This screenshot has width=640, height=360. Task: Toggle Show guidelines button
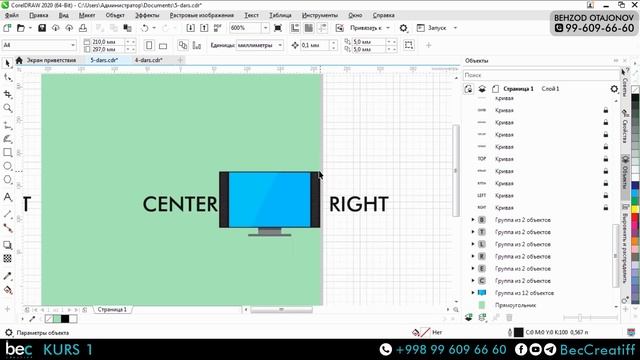click(x=322, y=28)
